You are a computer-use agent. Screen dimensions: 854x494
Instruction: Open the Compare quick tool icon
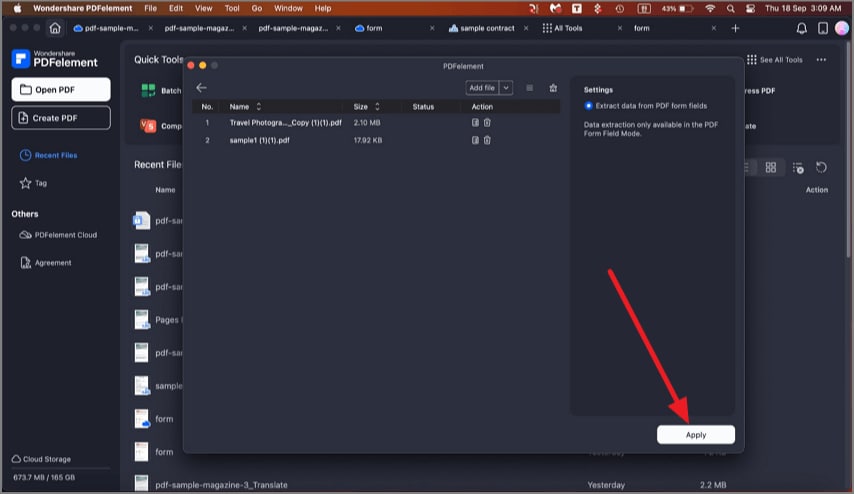(x=148, y=126)
